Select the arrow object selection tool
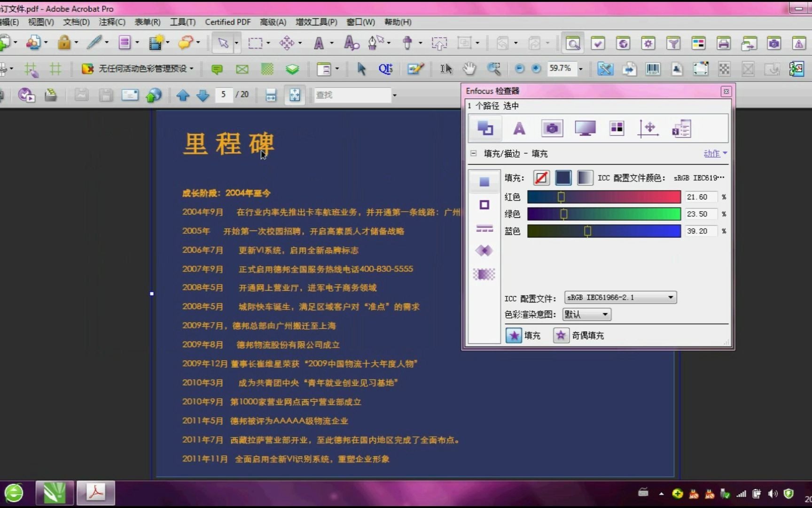812x508 pixels. 223,43
